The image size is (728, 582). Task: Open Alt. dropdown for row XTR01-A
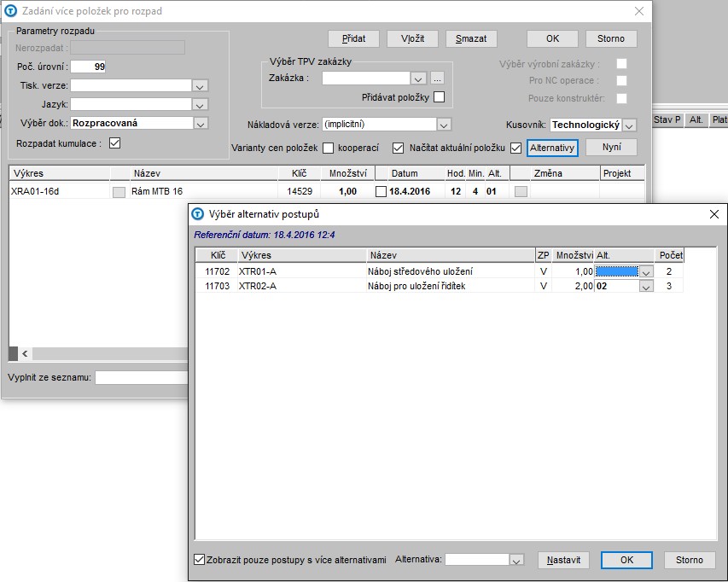(x=646, y=272)
